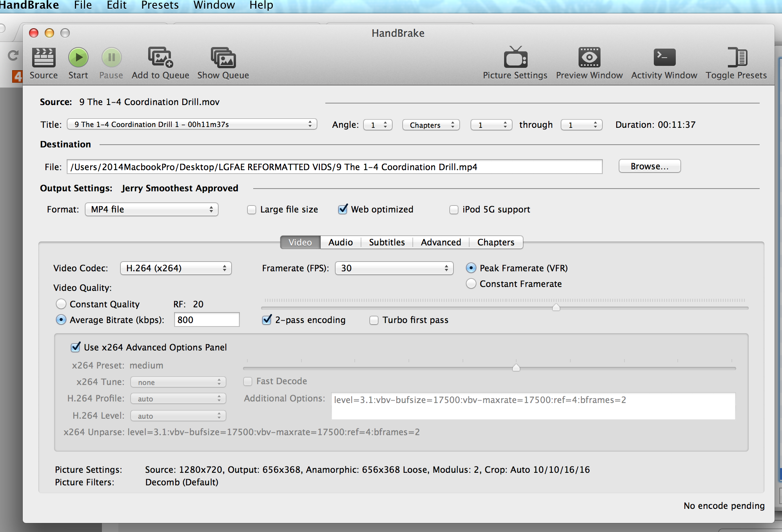Switch to the Video tab
The height and width of the screenshot is (532, 782).
300,242
